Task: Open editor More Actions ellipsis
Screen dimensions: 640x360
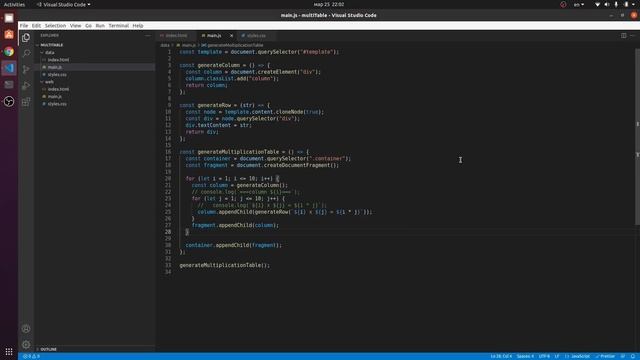Action: click(x=633, y=36)
